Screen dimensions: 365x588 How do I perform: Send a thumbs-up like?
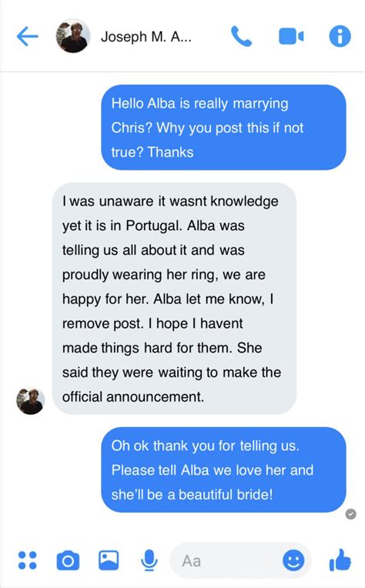pyautogui.click(x=340, y=560)
